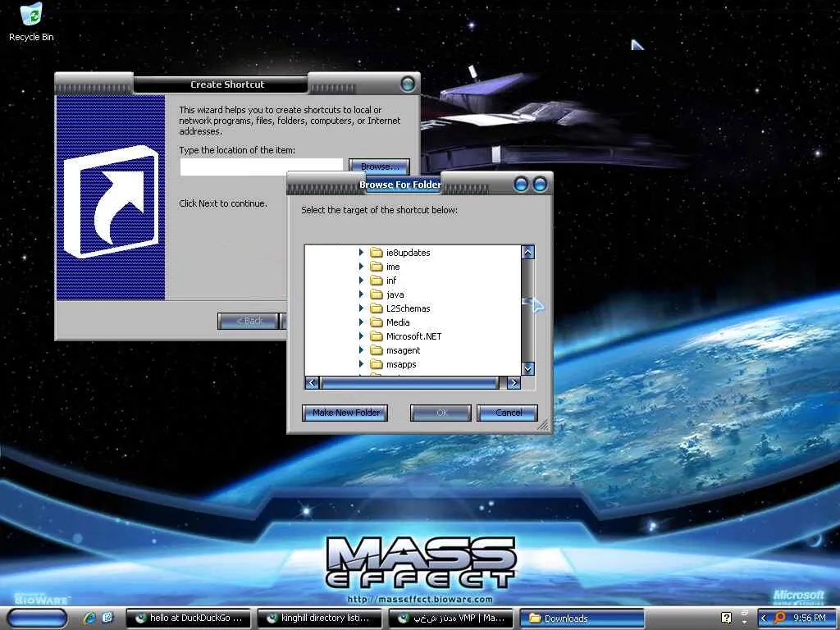Click the DuckDuckGo taskbar button's browser icon
840x630 pixels.
(140, 618)
